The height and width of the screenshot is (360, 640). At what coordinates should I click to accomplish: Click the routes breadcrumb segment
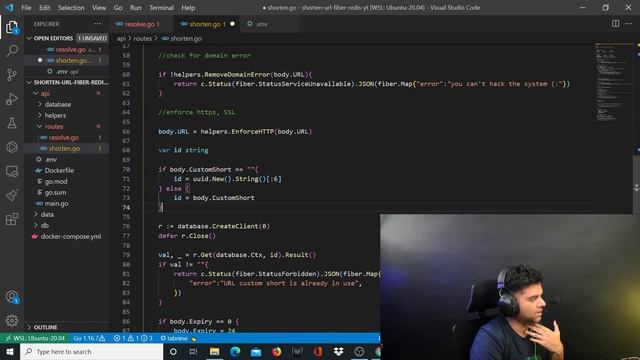coord(142,38)
